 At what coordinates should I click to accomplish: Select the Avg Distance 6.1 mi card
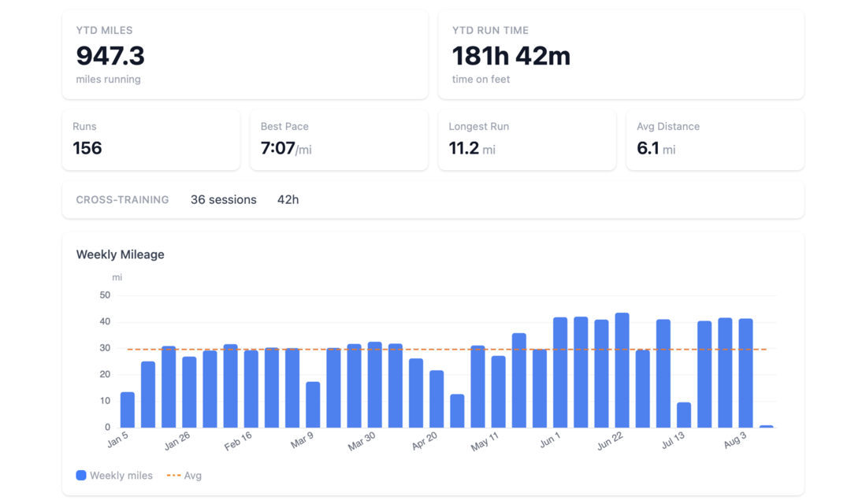(715, 140)
